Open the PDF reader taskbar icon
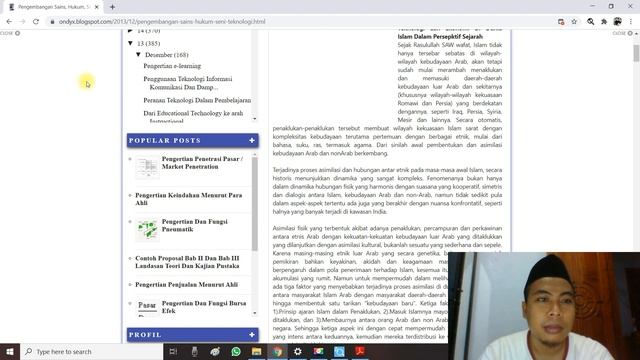The image size is (640, 360). (360, 351)
